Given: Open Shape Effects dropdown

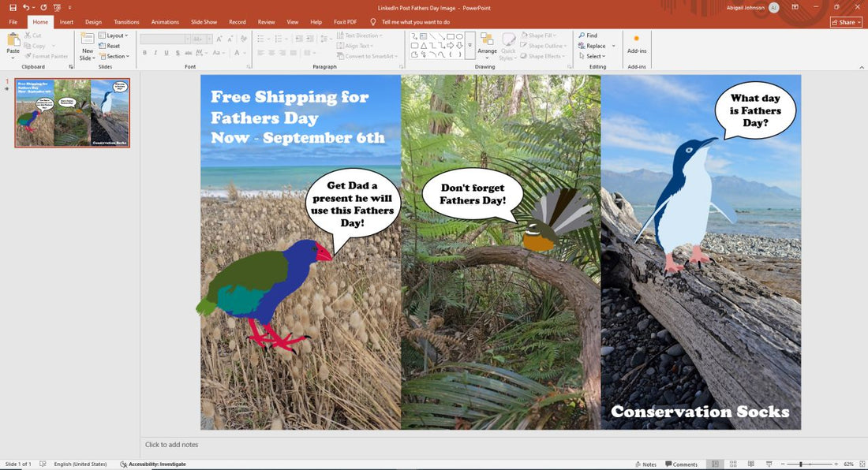Looking at the screenshot, I should (x=543, y=57).
